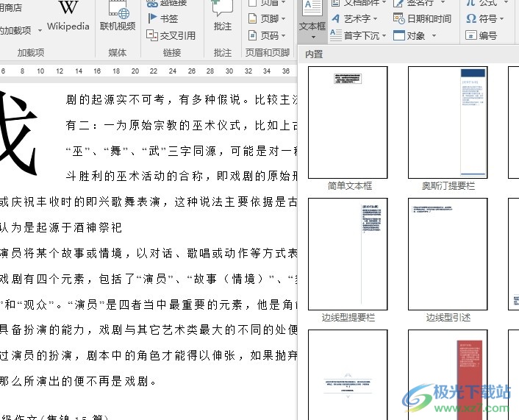Viewport: 519px width, 420px height.
Task: Add a new comment (批注)
Action: tap(223, 17)
